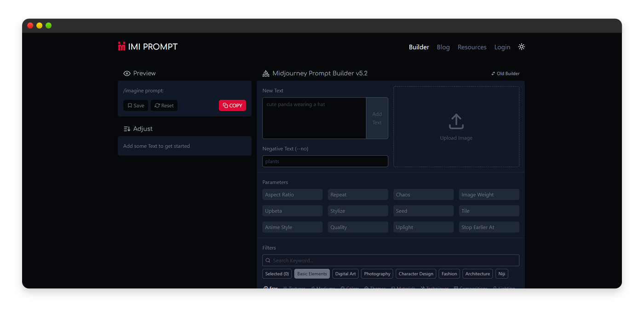Select the Fashion filter tab
644x322 pixels.
tap(449, 274)
